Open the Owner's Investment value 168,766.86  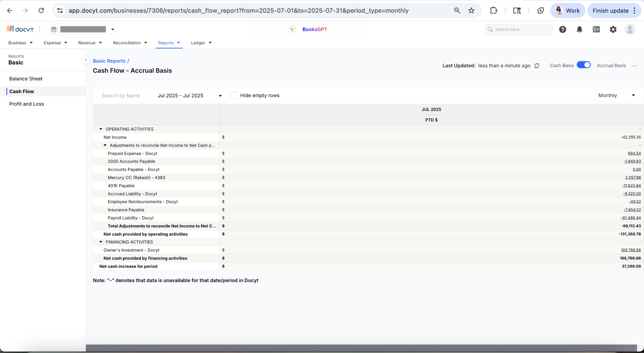click(x=631, y=250)
